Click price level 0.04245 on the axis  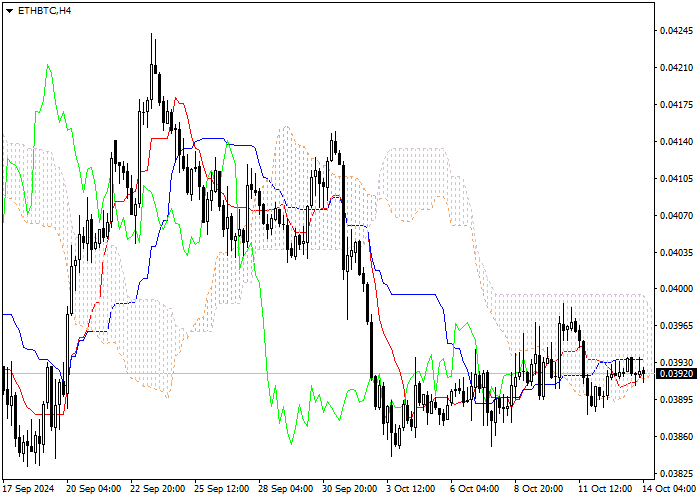tap(677, 31)
